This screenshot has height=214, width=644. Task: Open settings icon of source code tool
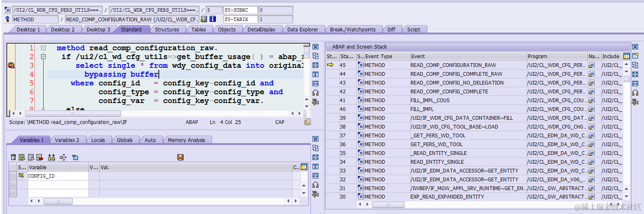click(316, 102)
